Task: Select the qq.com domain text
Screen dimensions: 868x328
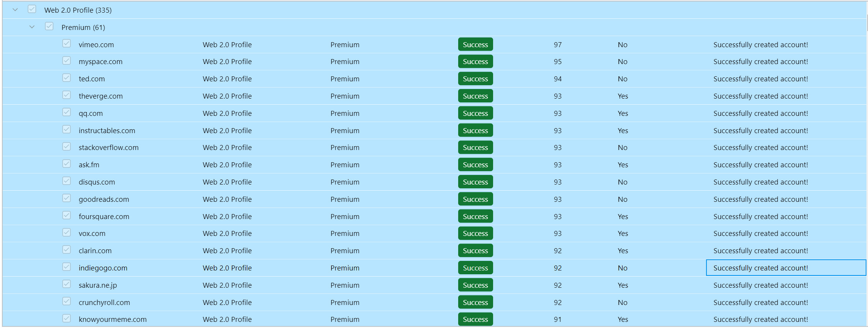Action: 91,114
